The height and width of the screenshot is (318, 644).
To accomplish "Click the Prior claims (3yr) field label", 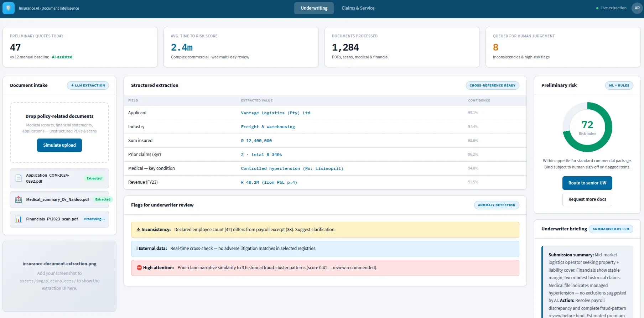I will (145, 155).
